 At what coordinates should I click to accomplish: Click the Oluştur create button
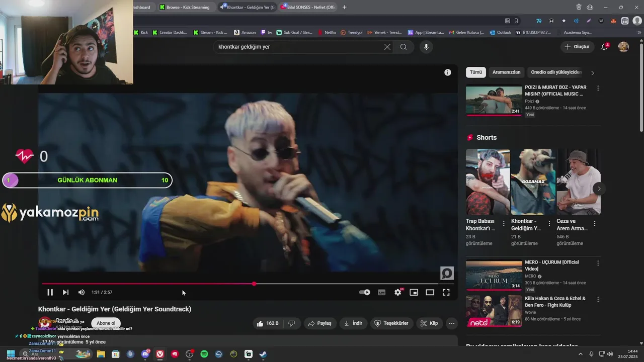coord(577,47)
